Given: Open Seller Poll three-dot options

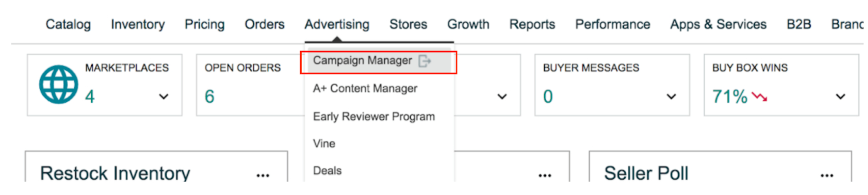Looking at the screenshot, I should 827,175.
